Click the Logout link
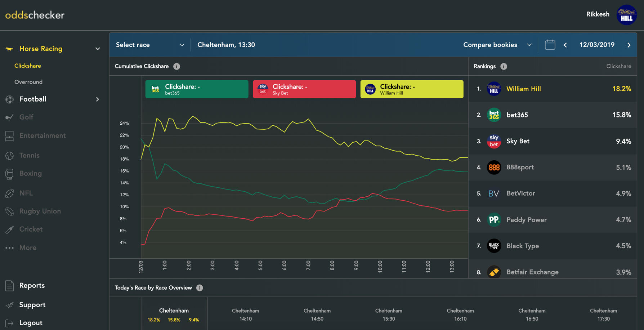 (31, 323)
